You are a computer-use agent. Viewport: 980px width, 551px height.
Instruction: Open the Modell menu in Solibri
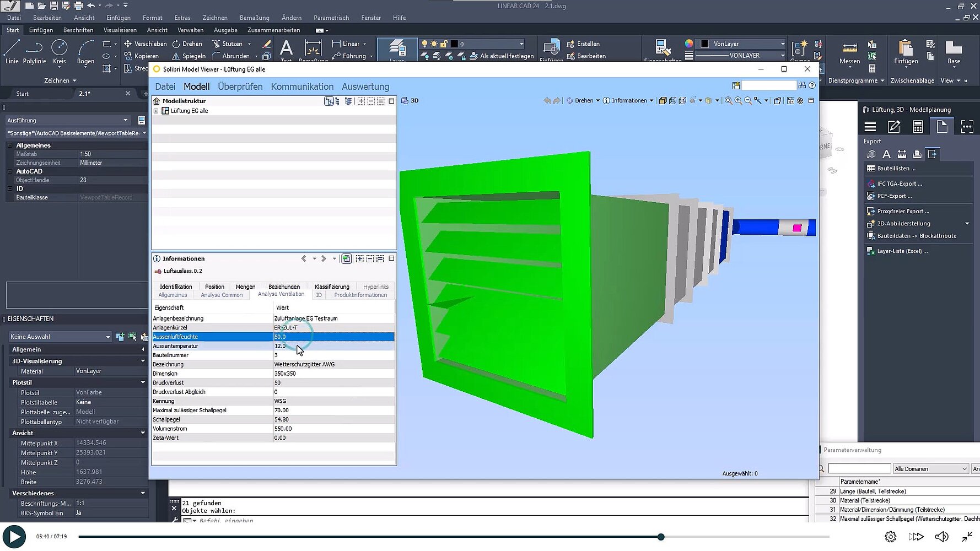(x=196, y=87)
